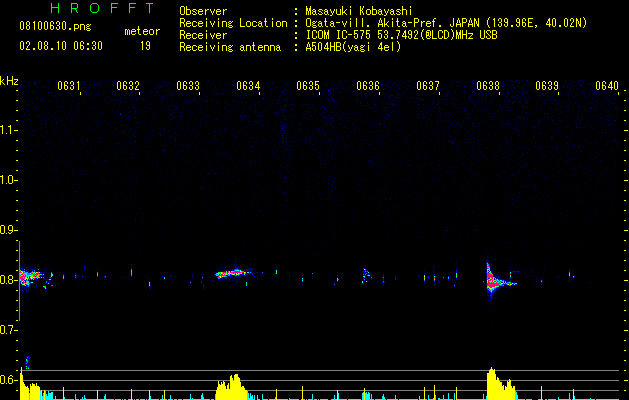
Task: Click the yellow intensity peak under 0638
Action: (500, 384)
